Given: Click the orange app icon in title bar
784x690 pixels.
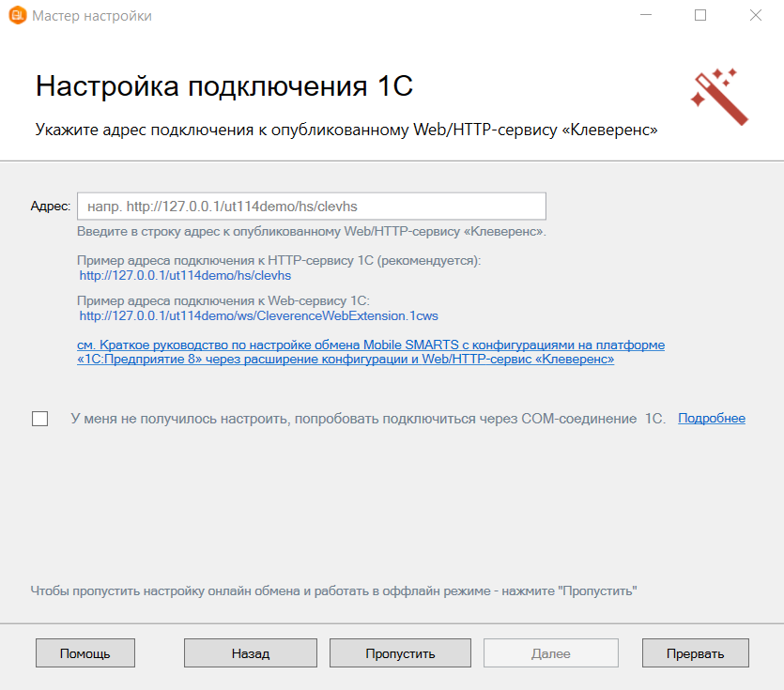Looking at the screenshot, I should [x=16, y=16].
